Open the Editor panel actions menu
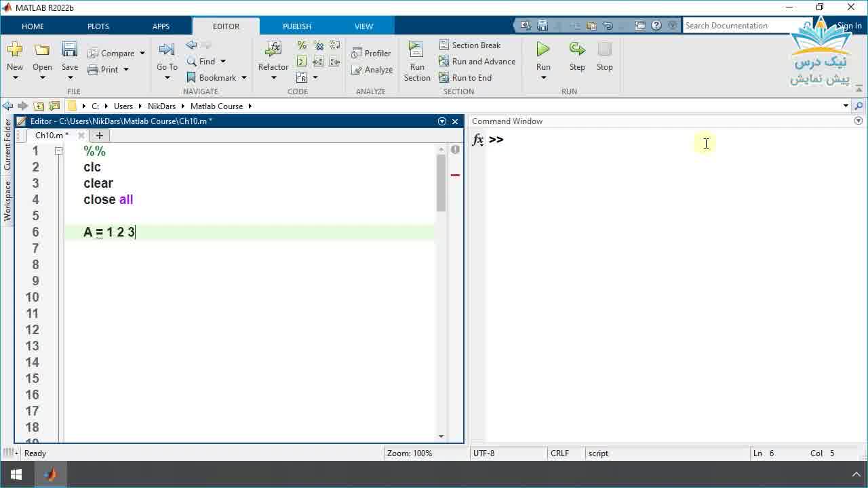The image size is (868, 488). pyautogui.click(x=442, y=121)
